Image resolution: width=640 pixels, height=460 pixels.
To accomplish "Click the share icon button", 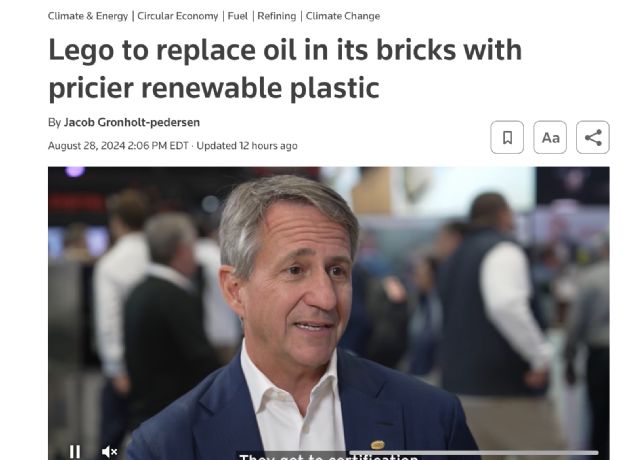I will coord(593,138).
